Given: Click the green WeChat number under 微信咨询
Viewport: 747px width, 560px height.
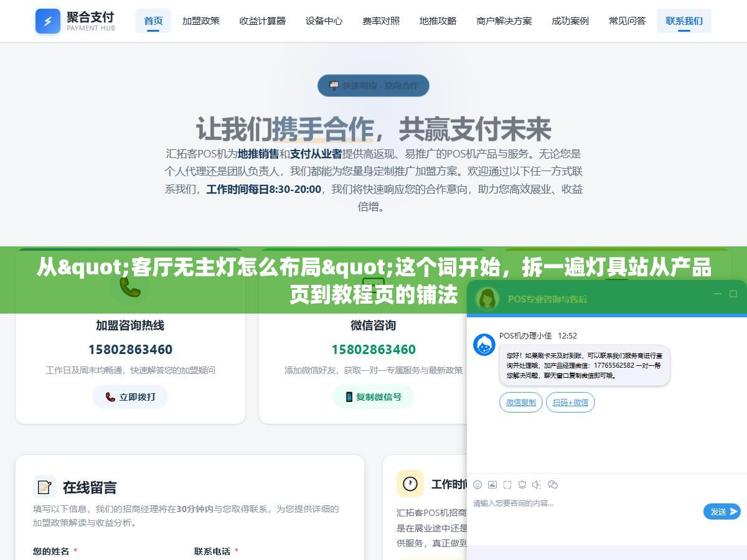Looking at the screenshot, I should (374, 349).
